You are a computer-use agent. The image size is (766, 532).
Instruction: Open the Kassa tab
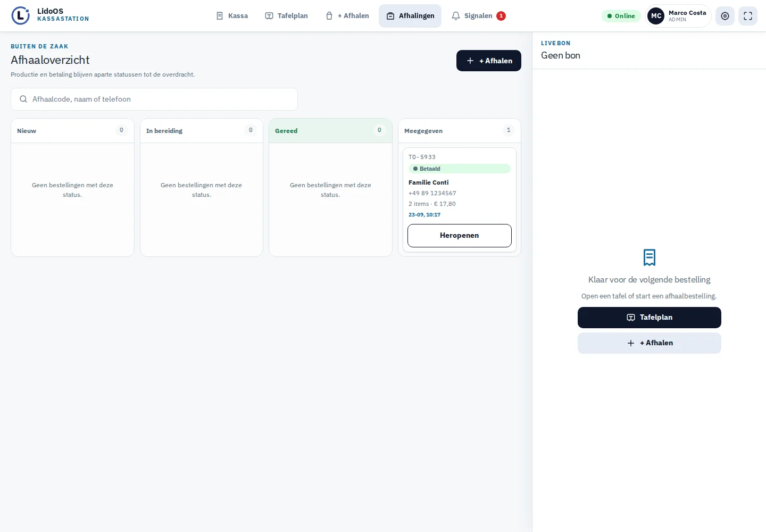pos(232,16)
